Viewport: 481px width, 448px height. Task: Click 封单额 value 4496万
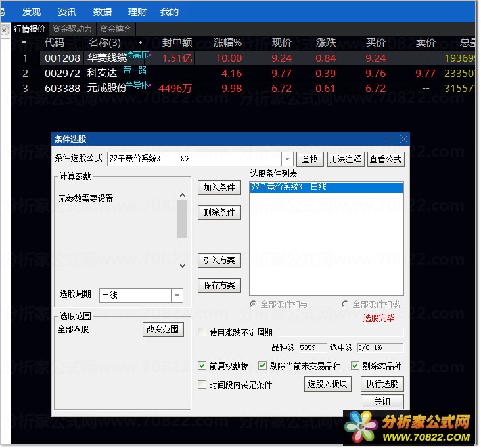(175, 88)
